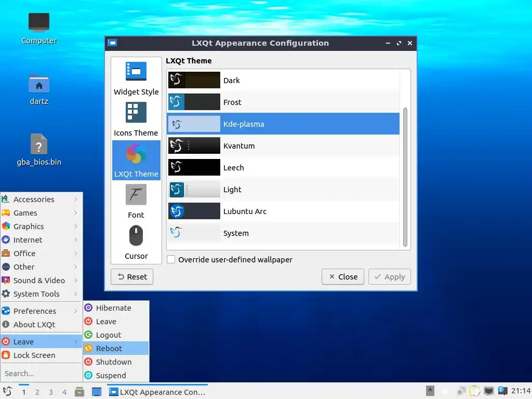The height and width of the screenshot is (399, 532).
Task: Select the Lubuntu Arc theme
Action: click(x=283, y=211)
